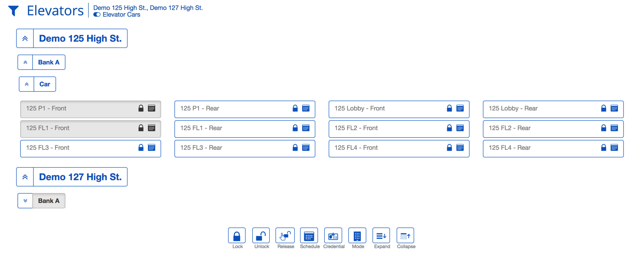Open the filter funnel icon

tap(13, 11)
